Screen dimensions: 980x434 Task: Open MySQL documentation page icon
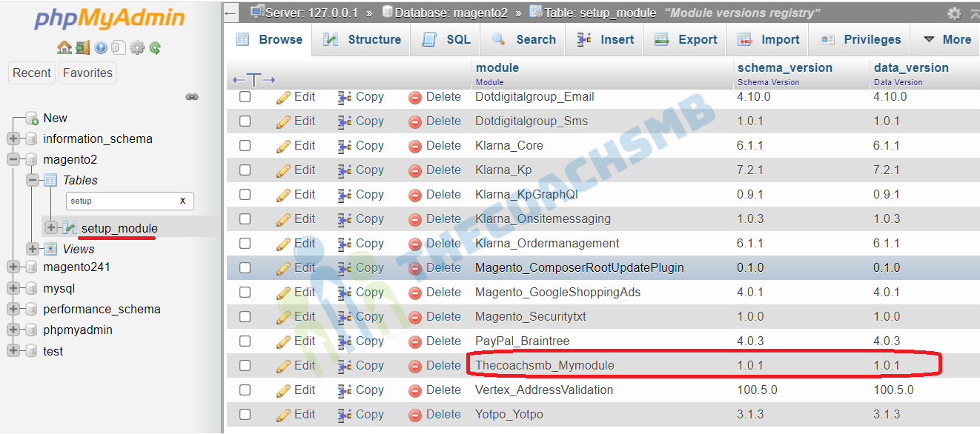tap(119, 48)
